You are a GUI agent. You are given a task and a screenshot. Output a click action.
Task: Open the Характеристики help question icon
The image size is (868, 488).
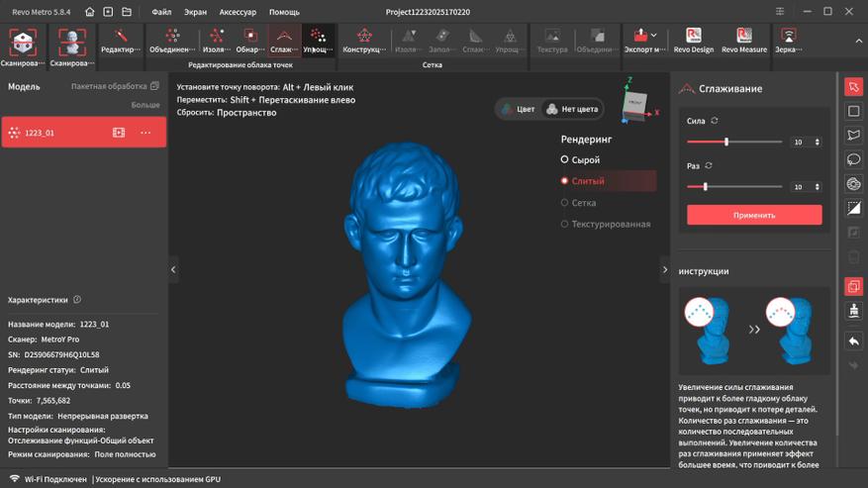pyautogui.click(x=77, y=300)
